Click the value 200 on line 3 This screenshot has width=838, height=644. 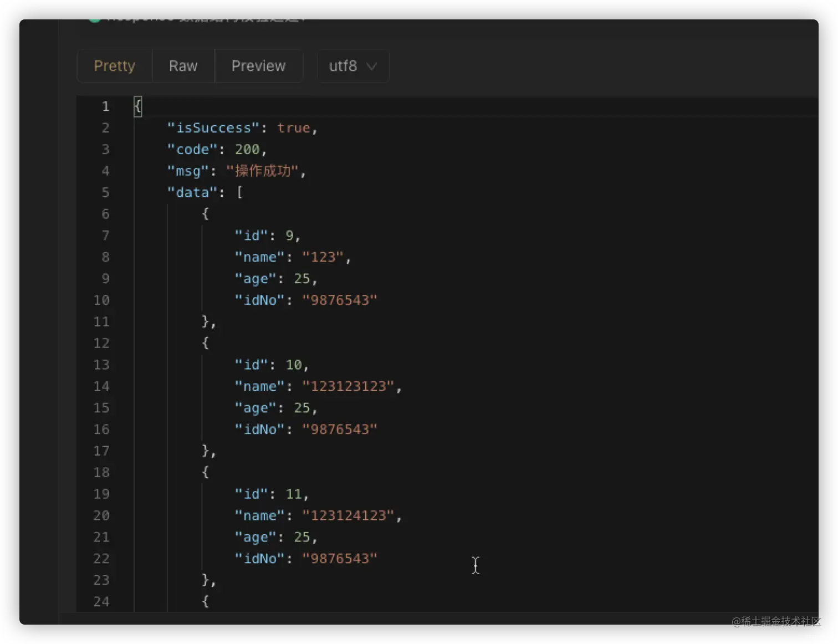(247, 150)
